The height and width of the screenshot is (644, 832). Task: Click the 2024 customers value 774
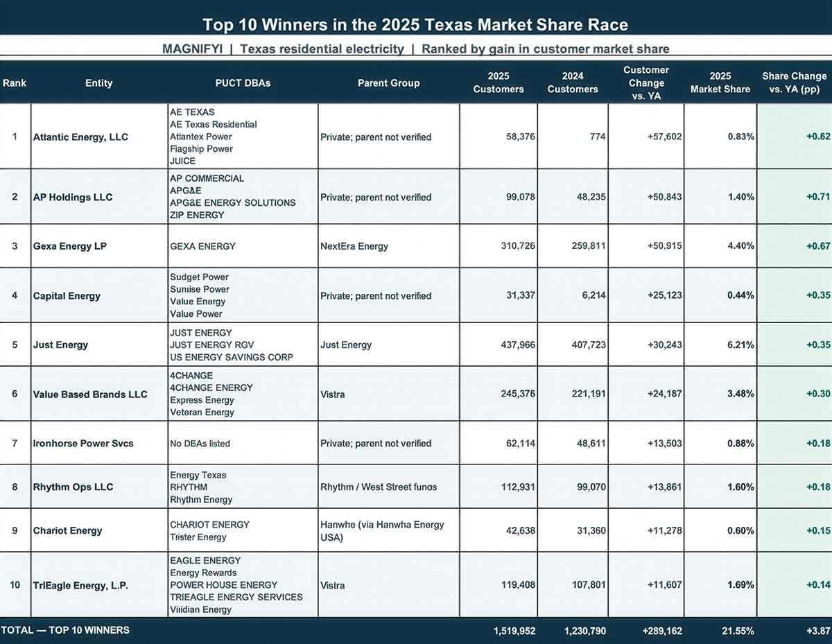tap(598, 137)
